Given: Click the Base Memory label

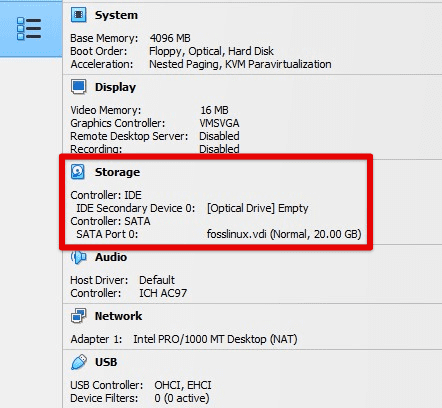Looking at the screenshot, I should 104,38.
